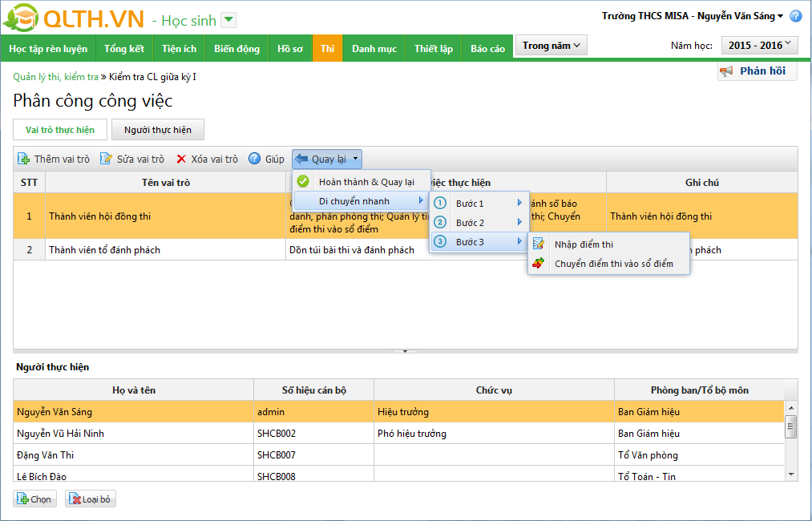Image resolution: width=812 pixels, height=521 pixels.
Task: Click the Sửa vai trò edit icon
Action: point(106,160)
